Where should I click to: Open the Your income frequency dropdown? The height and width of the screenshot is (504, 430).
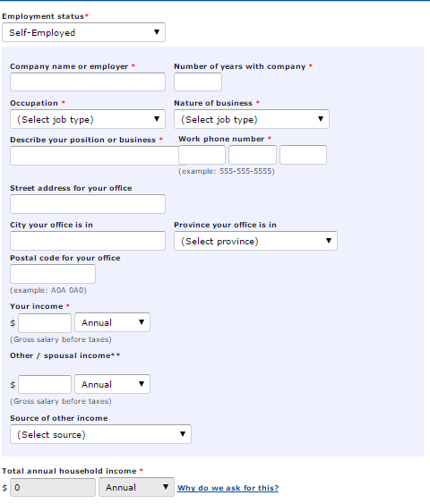pyautogui.click(x=112, y=322)
